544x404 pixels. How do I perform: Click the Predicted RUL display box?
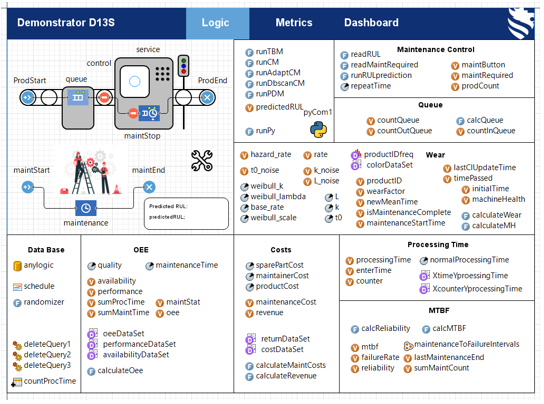pos(186,213)
